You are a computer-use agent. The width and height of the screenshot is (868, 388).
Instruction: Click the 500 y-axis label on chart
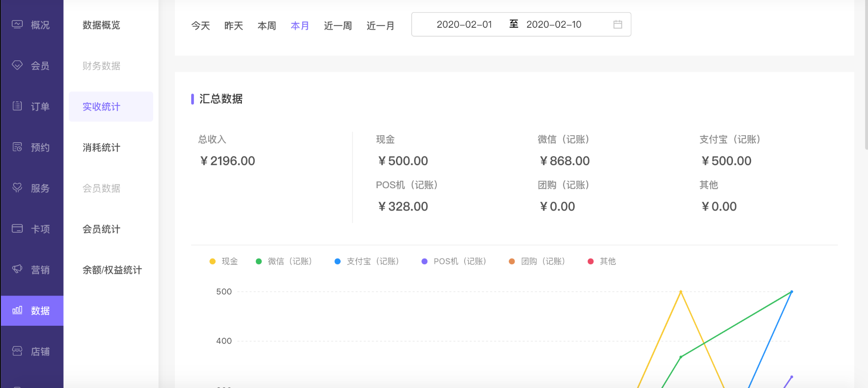[x=224, y=292]
